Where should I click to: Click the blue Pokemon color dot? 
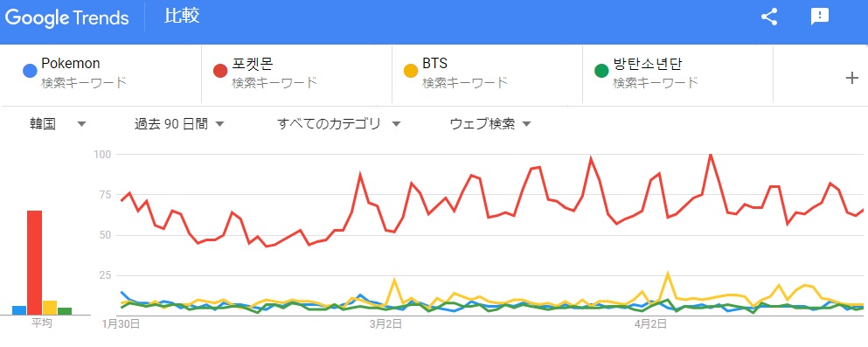[x=30, y=72]
